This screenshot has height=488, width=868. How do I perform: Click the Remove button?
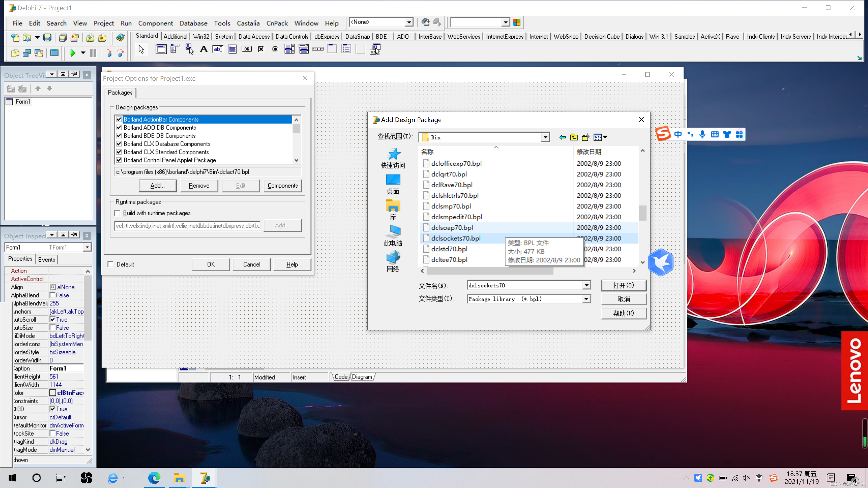point(199,185)
